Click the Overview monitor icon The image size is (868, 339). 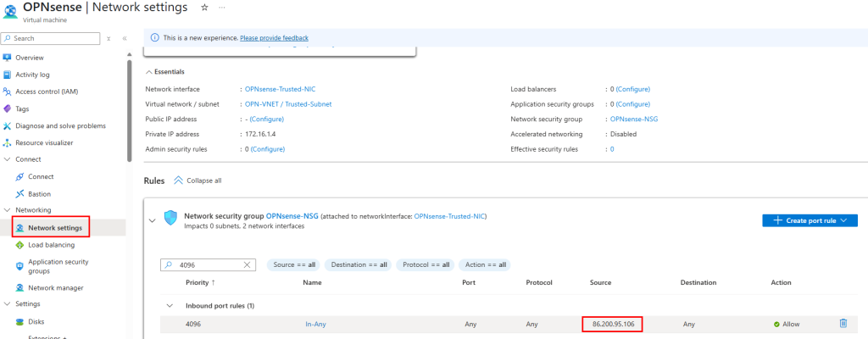(7, 58)
